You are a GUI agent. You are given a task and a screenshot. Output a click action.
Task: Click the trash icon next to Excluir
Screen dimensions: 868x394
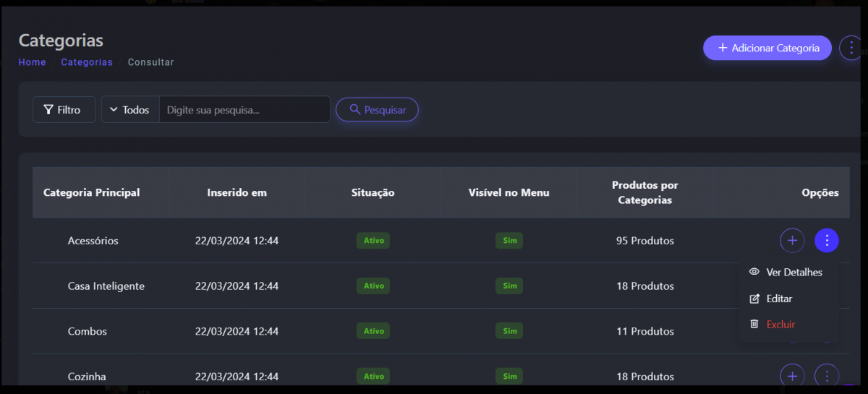tap(754, 325)
